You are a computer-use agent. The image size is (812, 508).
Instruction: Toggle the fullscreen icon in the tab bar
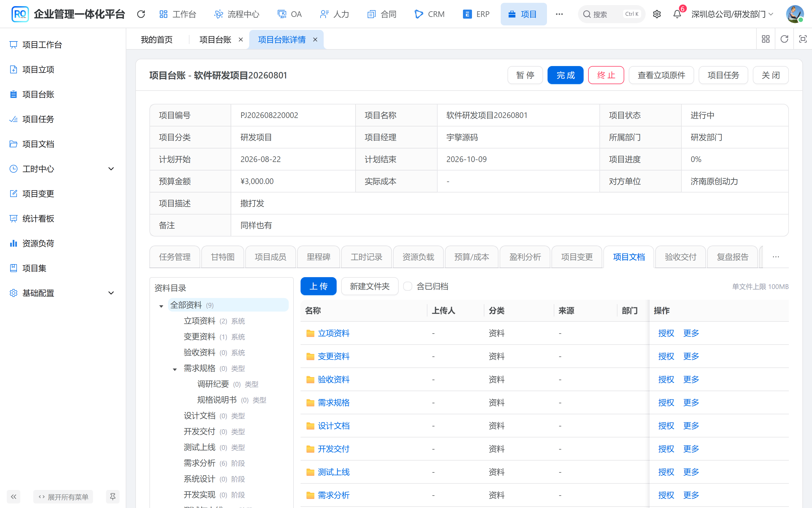click(x=803, y=39)
